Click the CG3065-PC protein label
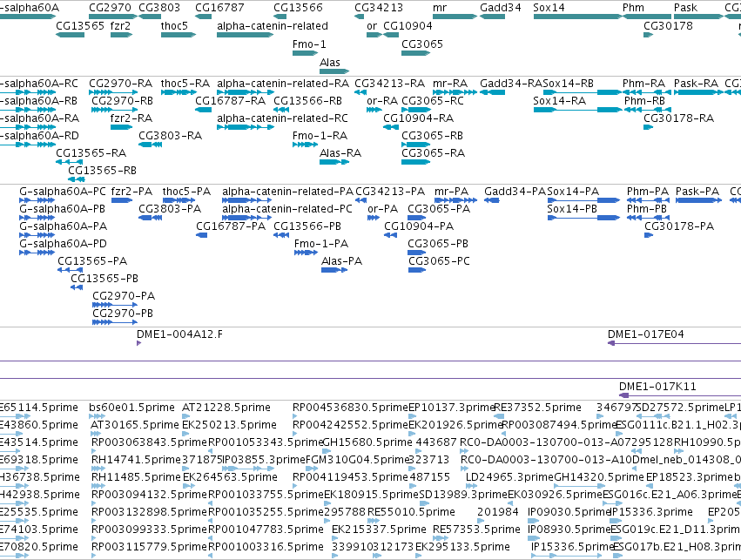This screenshot has width=741, height=560. pyautogui.click(x=439, y=261)
